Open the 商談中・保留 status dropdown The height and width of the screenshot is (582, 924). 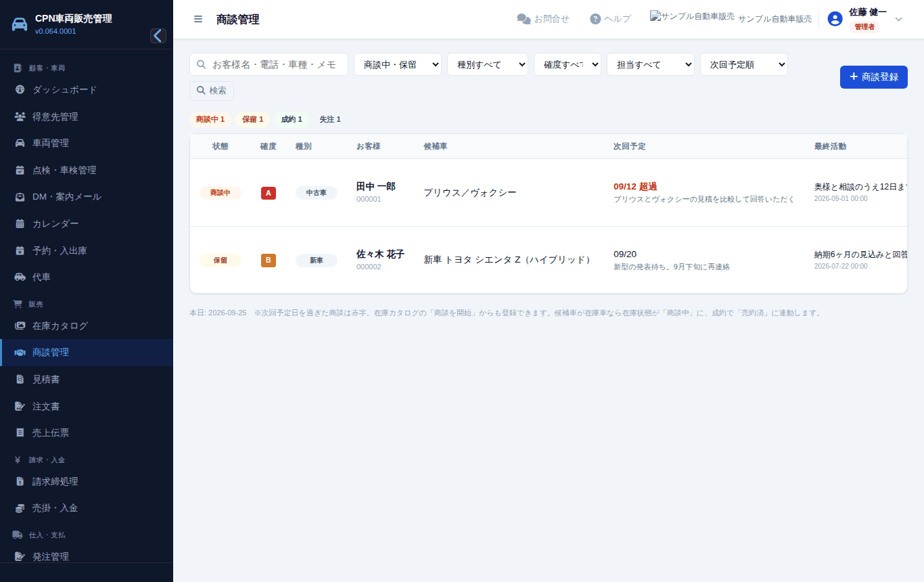[x=398, y=64]
